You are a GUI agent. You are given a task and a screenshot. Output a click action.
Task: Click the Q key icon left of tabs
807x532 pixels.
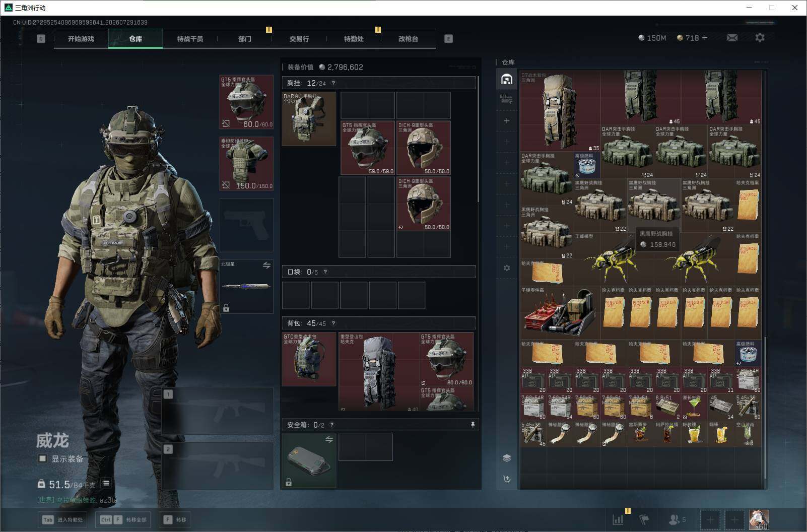point(41,39)
